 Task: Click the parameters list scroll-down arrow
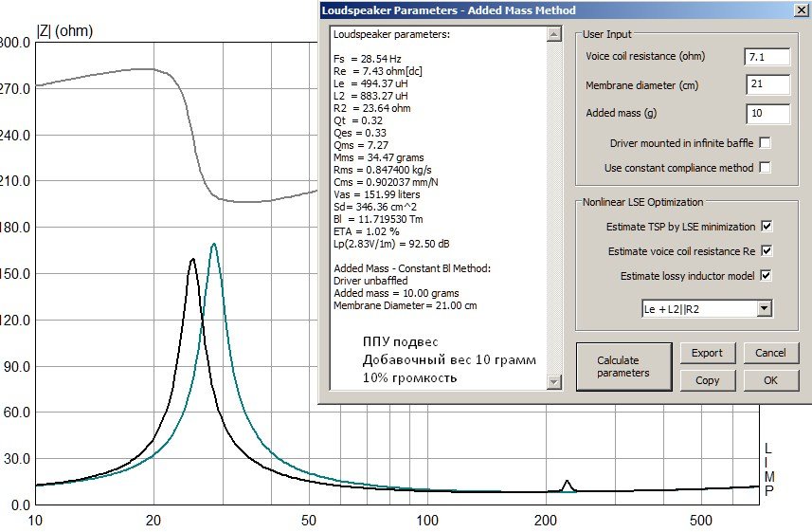pyautogui.click(x=553, y=382)
